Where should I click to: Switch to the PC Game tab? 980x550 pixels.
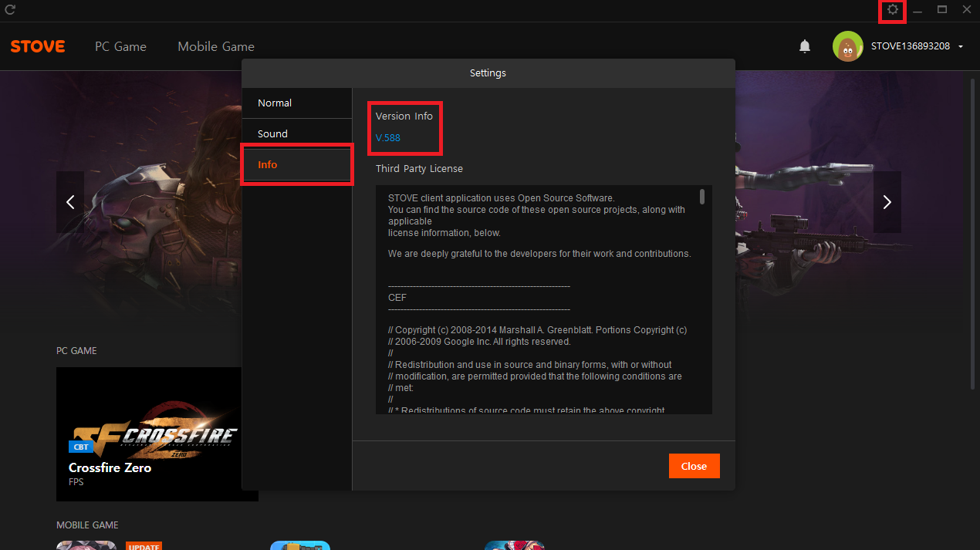pyautogui.click(x=120, y=46)
